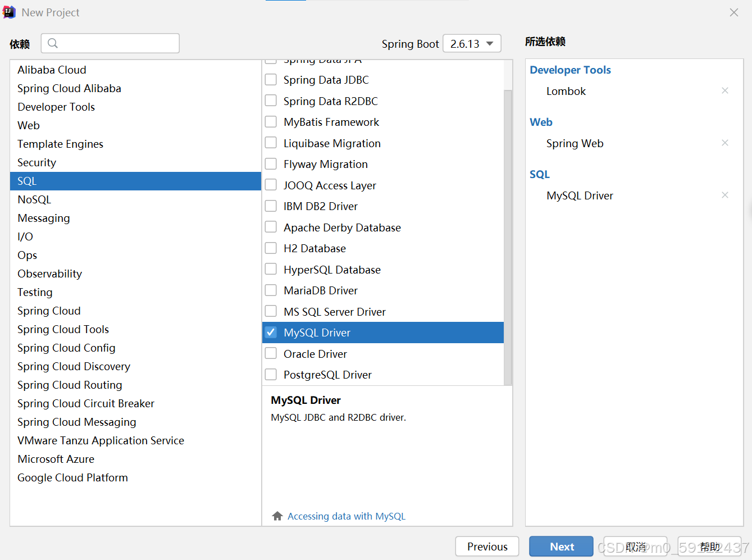This screenshot has width=752, height=560.
Task: Tick the Flyway Migration checkbox
Action: [271, 163]
